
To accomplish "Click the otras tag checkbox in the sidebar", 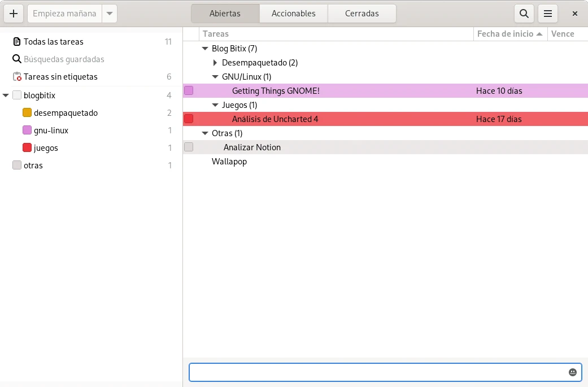I will click(x=17, y=166).
